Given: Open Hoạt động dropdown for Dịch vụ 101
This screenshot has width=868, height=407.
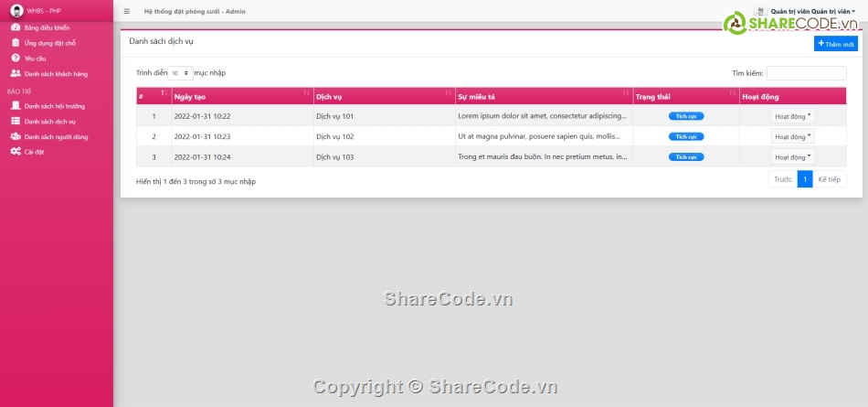Looking at the screenshot, I should pyautogui.click(x=792, y=116).
